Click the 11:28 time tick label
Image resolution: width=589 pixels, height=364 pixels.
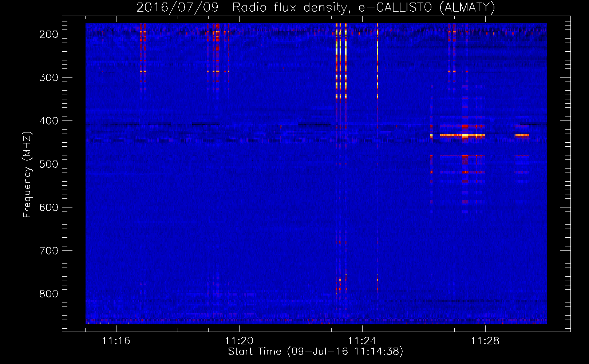[x=485, y=341]
